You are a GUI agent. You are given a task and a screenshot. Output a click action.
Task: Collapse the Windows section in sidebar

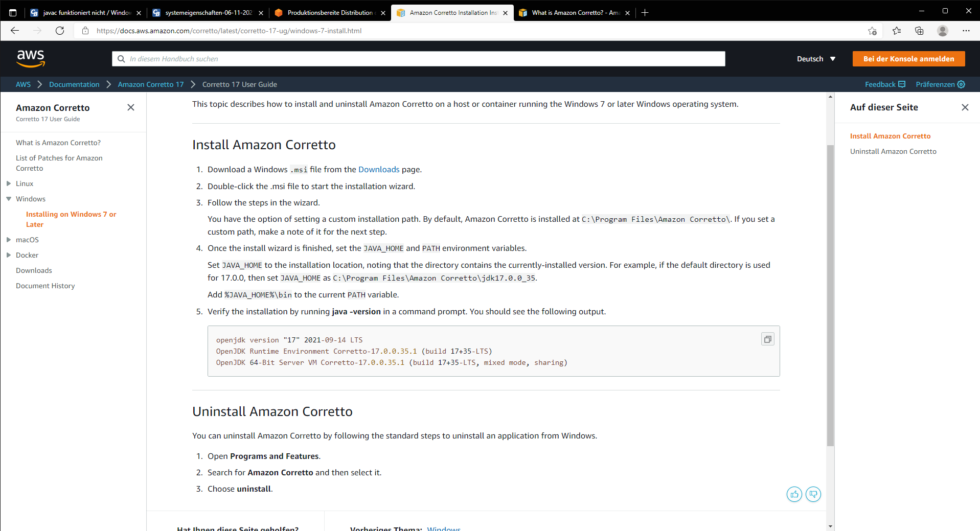pos(9,199)
